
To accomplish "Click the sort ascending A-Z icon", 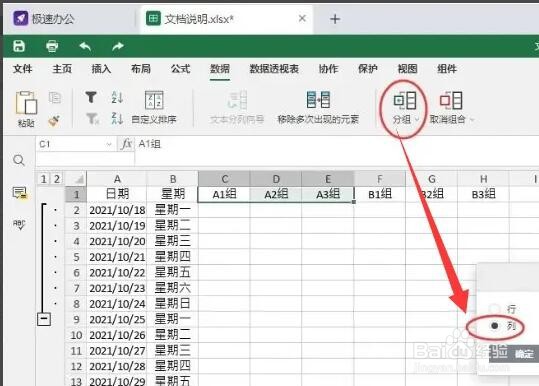I will pos(117,97).
